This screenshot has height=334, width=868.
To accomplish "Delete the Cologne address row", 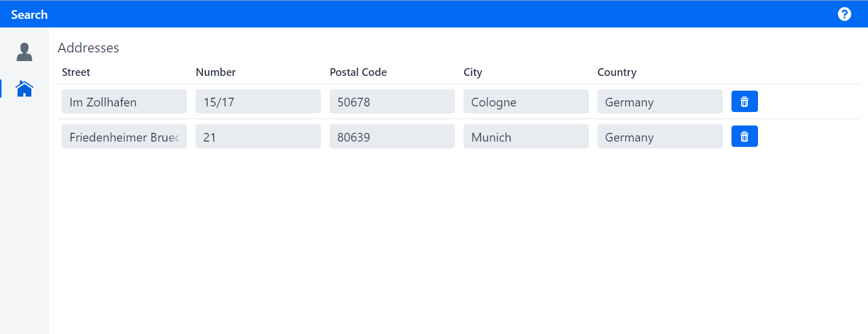I will coord(744,101).
